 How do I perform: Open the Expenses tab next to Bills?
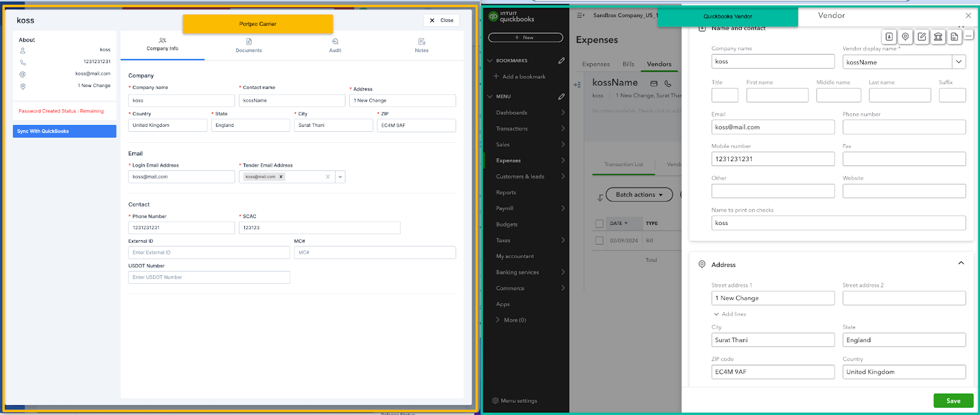click(x=596, y=64)
